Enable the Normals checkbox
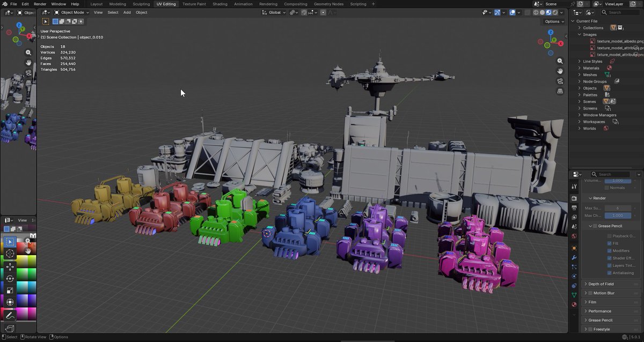644x342 pixels. coord(607,188)
